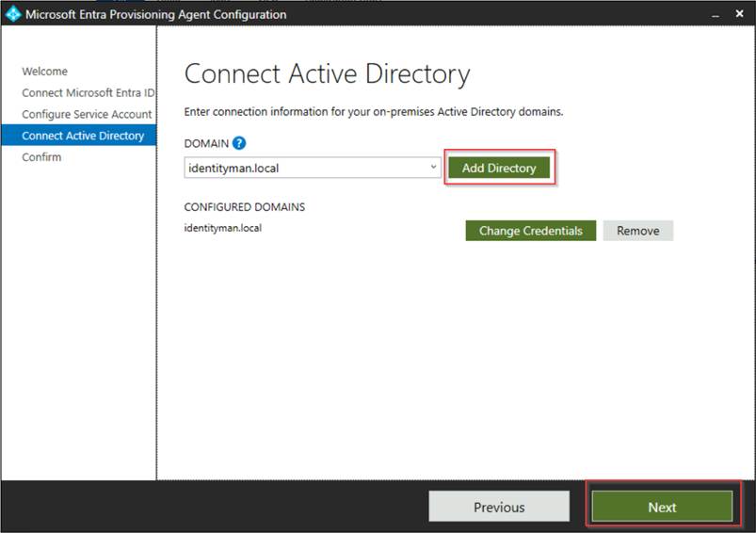Click the window title bar text

[x=155, y=15]
